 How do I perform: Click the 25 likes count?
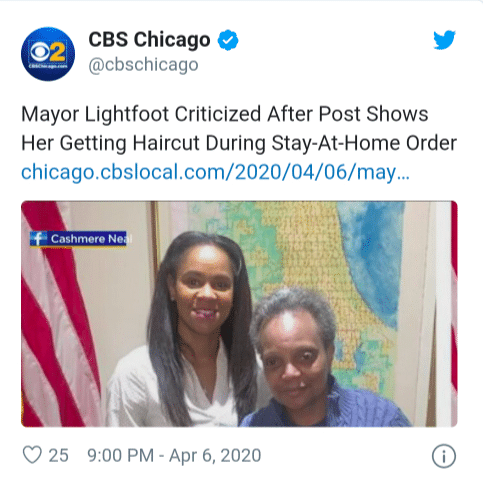coord(59,455)
